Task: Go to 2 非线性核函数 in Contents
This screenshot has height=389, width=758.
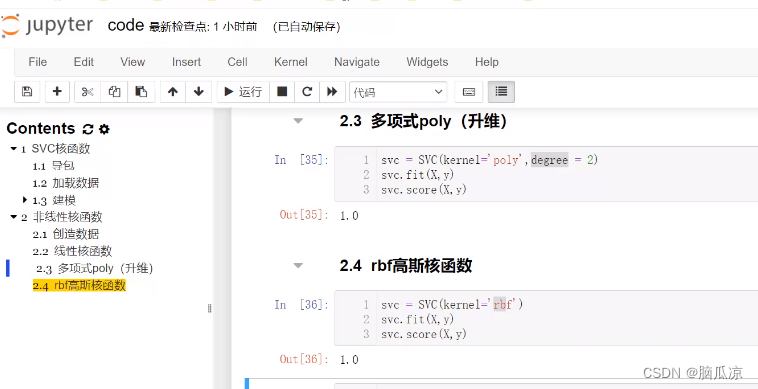Action: click(x=61, y=217)
